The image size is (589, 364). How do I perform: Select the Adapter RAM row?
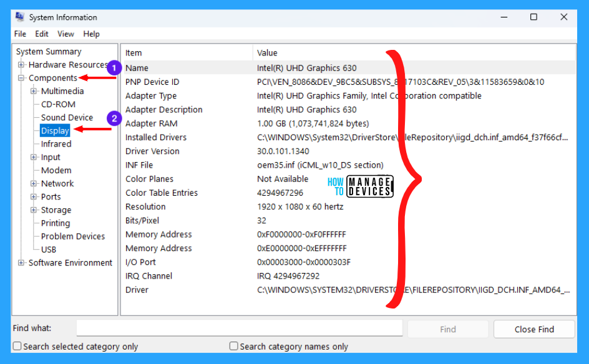pyautogui.click(x=349, y=123)
